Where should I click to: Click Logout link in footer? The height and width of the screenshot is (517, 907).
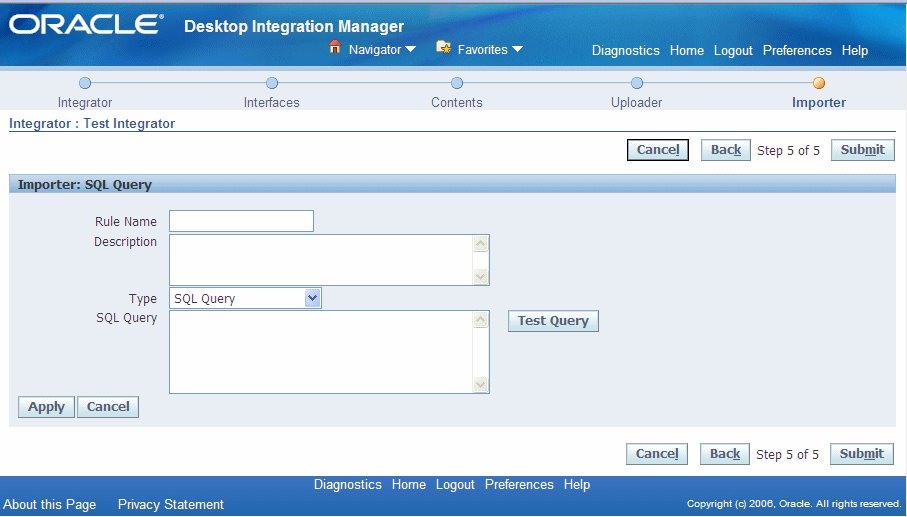pos(455,485)
